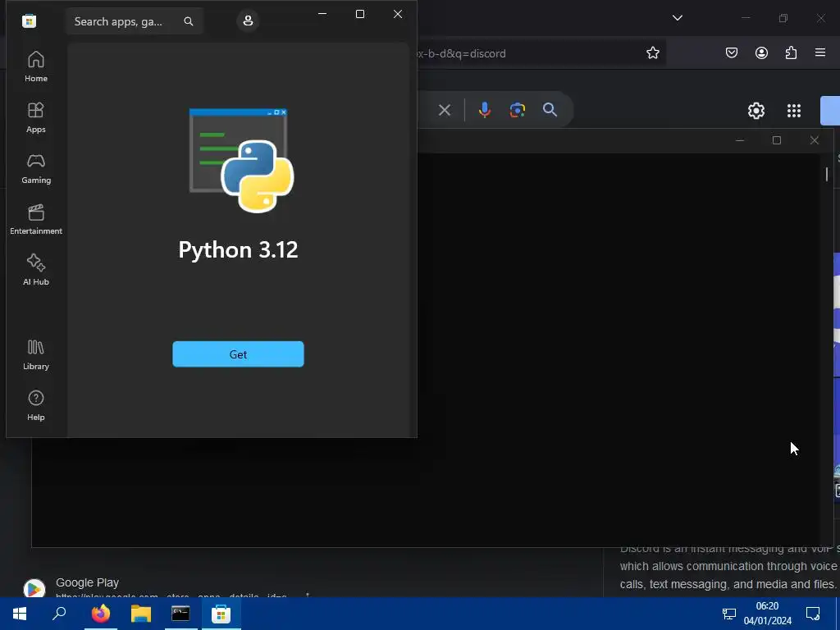Switch to Command Prompt in taskbar
Screen dimensions: 840x630
(180, 614)
